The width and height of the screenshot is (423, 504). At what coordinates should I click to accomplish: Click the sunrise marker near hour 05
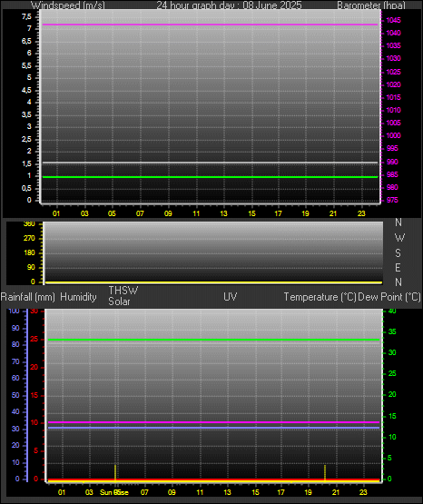pos(115,473)
